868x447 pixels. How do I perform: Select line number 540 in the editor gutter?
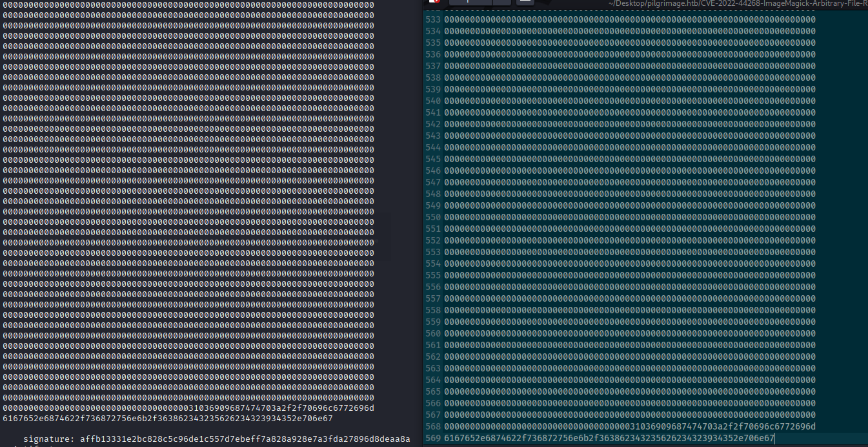(433, 101)
